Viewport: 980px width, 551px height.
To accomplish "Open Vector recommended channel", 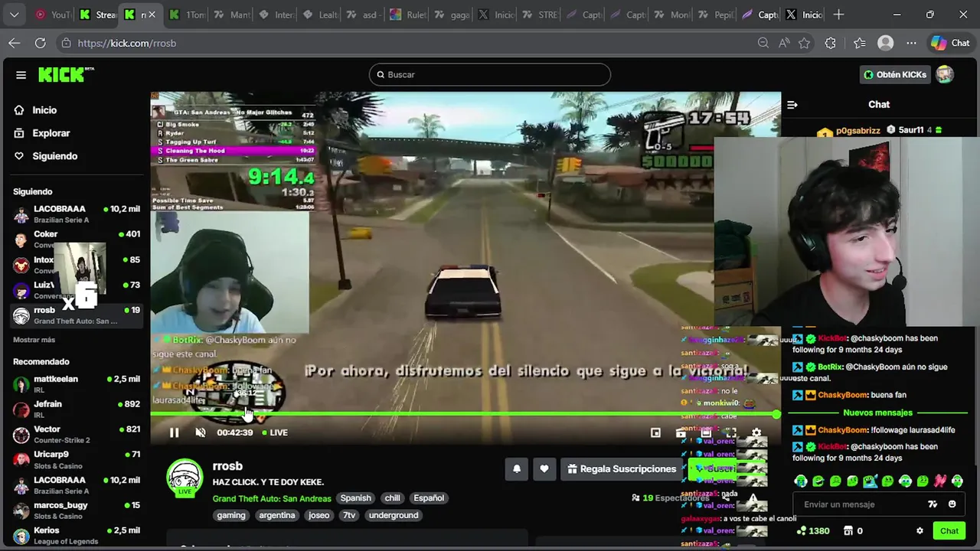I will [x=77, y=435].
